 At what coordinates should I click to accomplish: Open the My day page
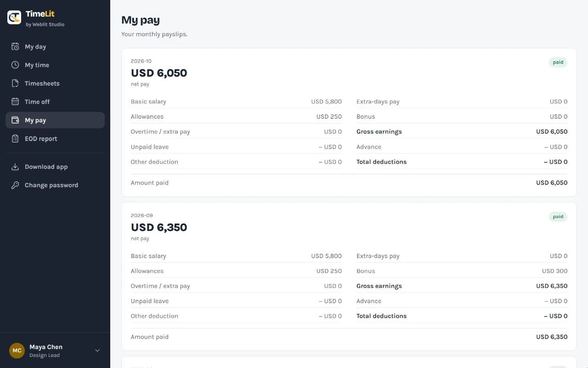coord(55,46)
